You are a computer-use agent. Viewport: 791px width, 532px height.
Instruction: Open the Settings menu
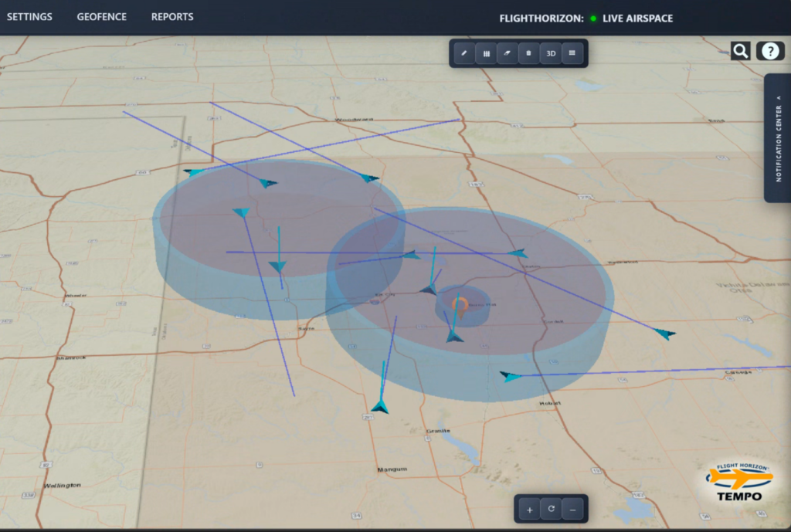click(29, 17)
